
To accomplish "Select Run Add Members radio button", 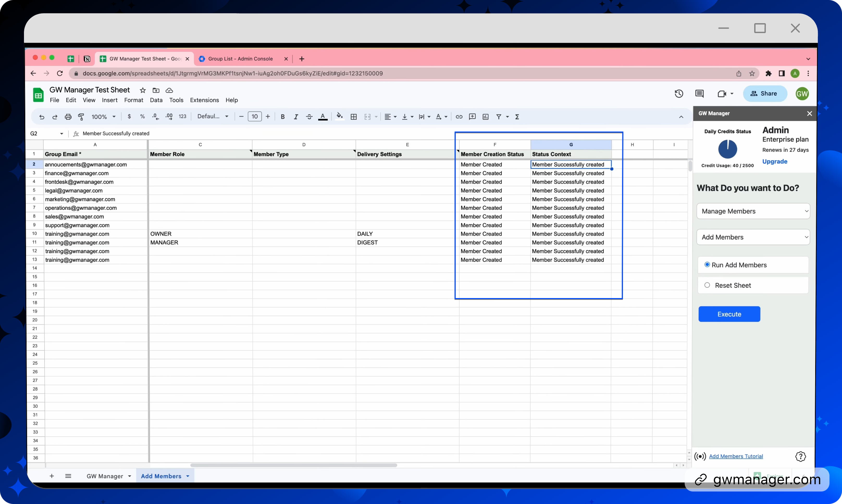I will pyautogui.click(x=707, y=264).
